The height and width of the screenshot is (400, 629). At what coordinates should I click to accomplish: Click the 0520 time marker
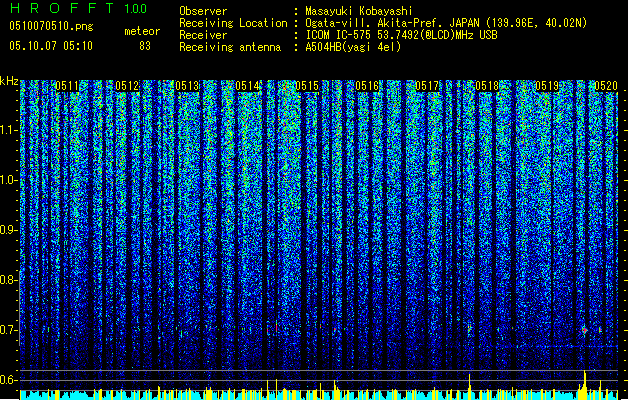point(606,86)
